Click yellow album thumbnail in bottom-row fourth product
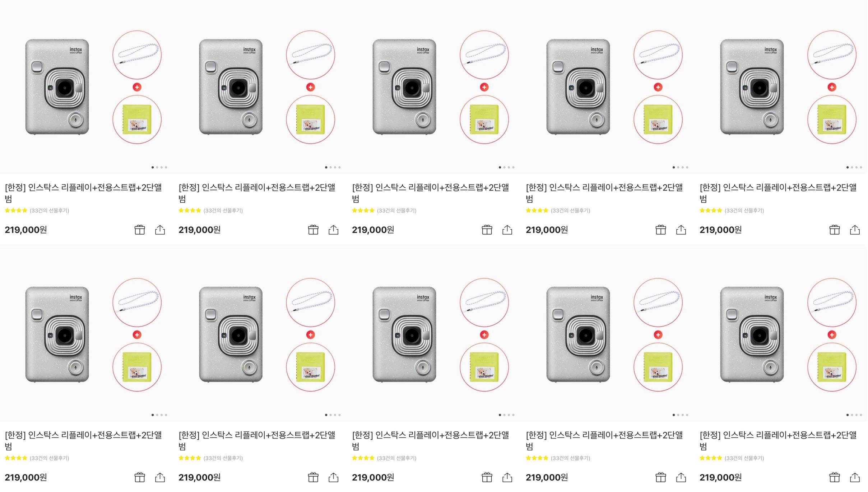The width and height of the screenshot is (868, 492). click(658, 367)
